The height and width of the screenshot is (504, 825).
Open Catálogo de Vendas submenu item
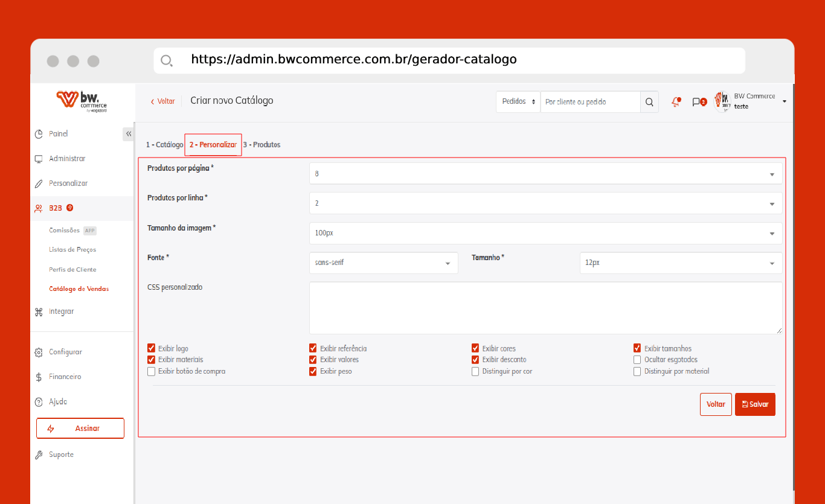click(79, 289)
